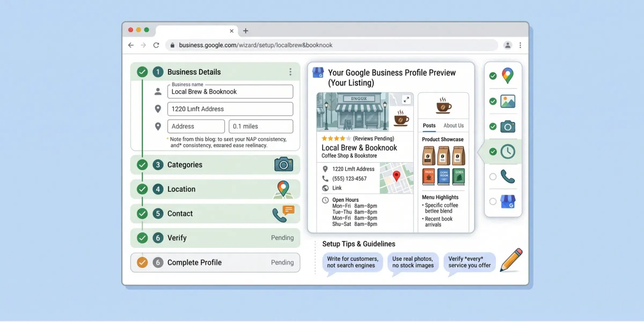Click the phone chat icon in Contact row

283,214
